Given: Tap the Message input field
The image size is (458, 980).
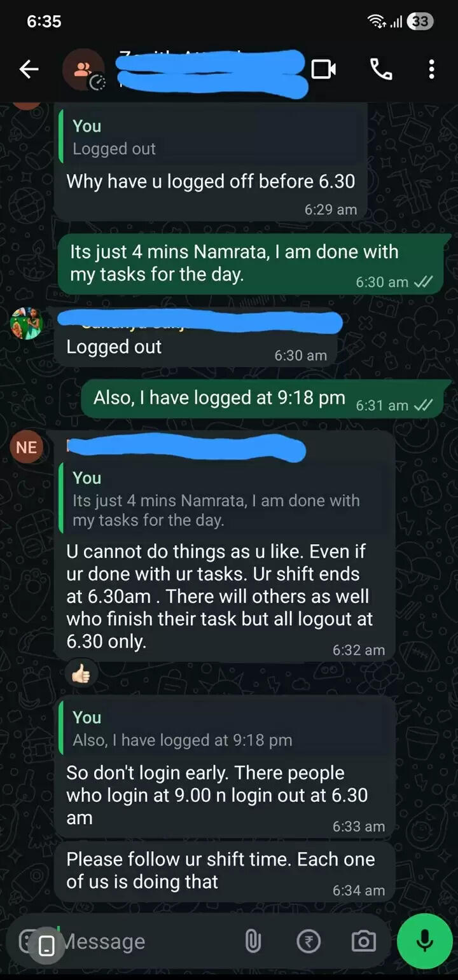Looking at the screenshot, I should point(146,941).
